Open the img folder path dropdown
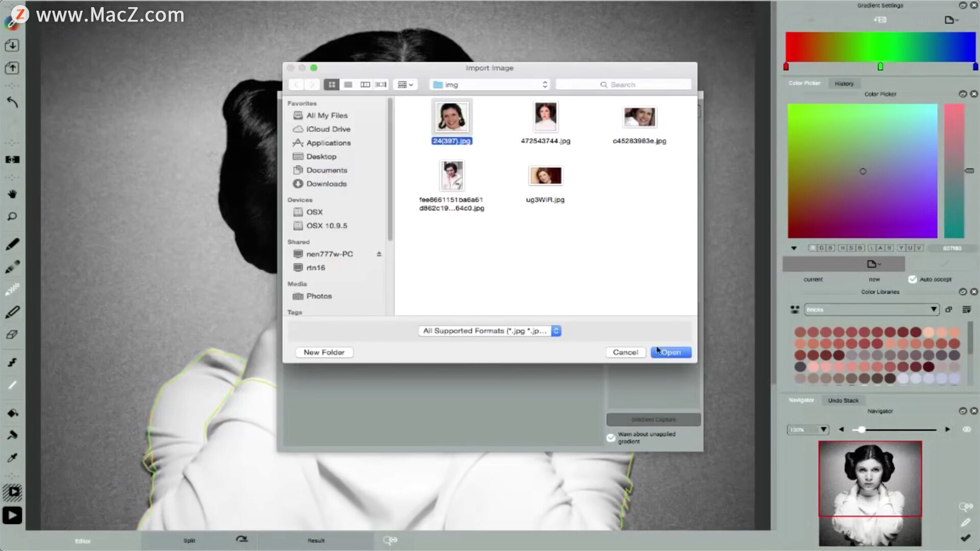The width and height of the screenshot is (980, 551). pos(490,85)
